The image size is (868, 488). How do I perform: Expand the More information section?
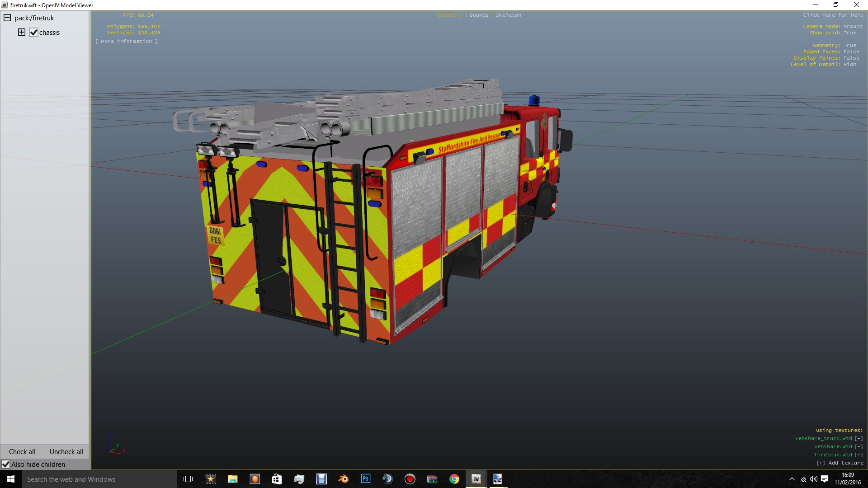(127, 41)
